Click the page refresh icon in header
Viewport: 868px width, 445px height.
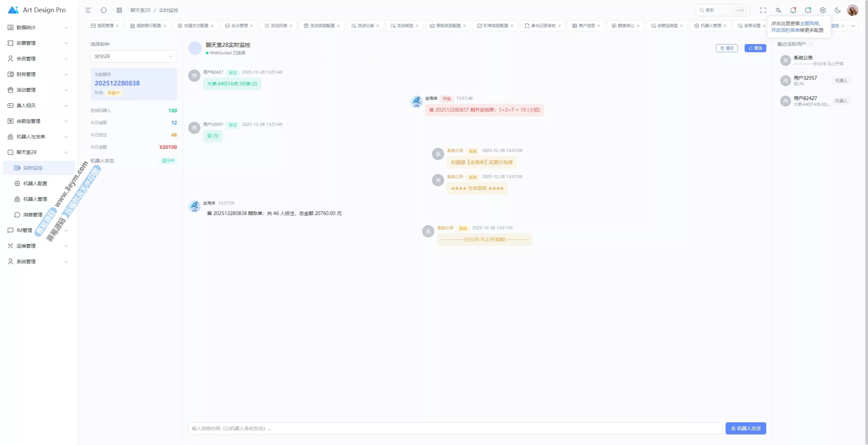(104, 10)
